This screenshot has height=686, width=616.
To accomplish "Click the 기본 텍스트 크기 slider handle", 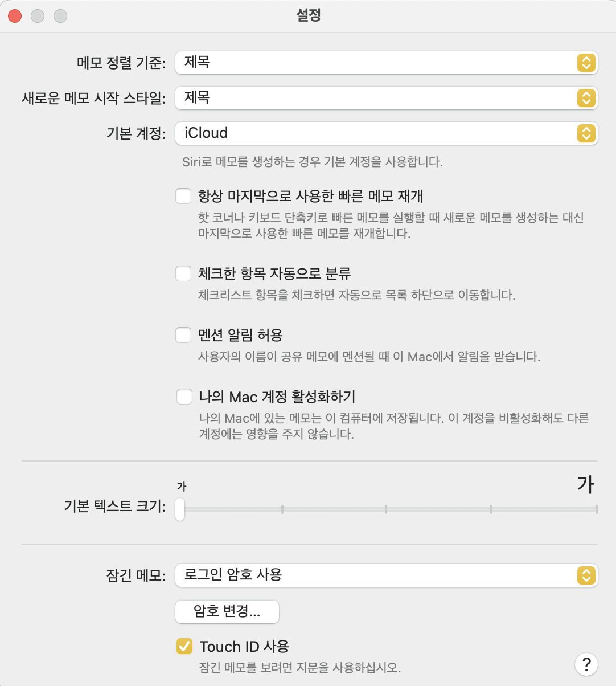I will click(x=180, y=509).
